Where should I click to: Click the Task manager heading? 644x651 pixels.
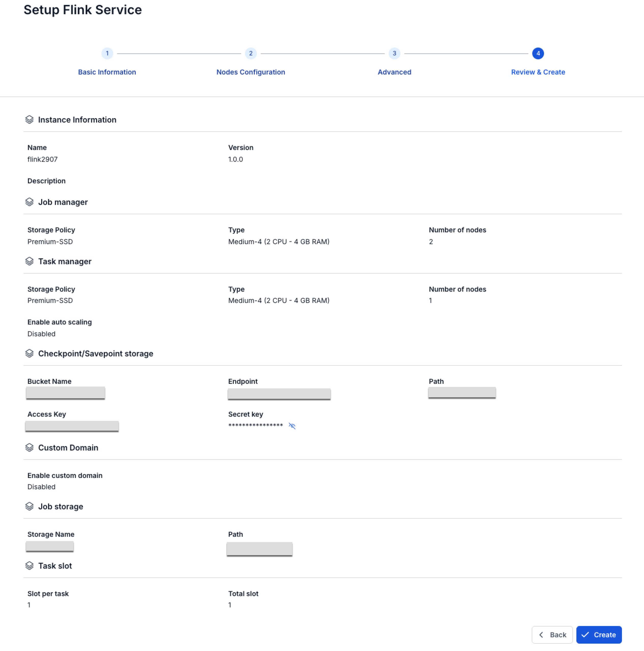click(x=65, y=261)
